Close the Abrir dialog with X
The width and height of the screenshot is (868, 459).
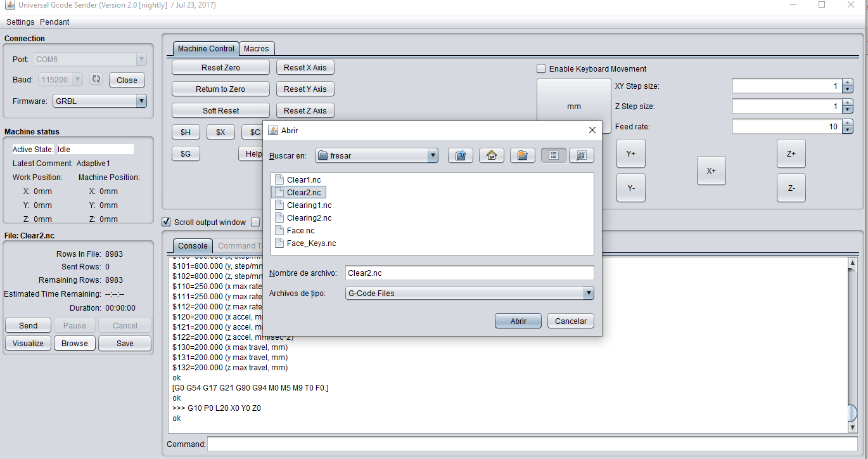coord(592,130)
